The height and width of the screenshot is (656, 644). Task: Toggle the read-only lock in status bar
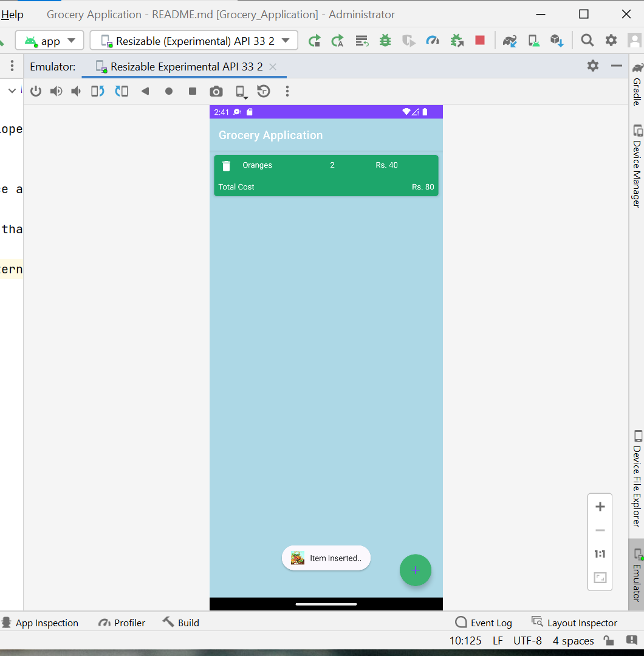click(x=609, y=640)
